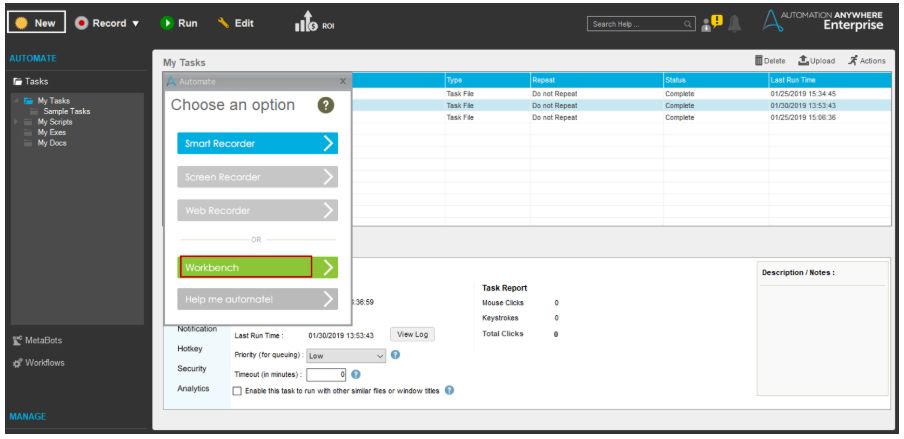Screen dimensions: 904x439
Task: Click the New task button
Action: (36, 23)
